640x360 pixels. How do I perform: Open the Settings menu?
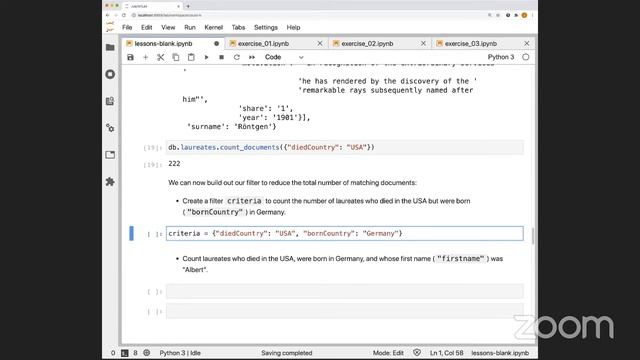coord(266,27)
